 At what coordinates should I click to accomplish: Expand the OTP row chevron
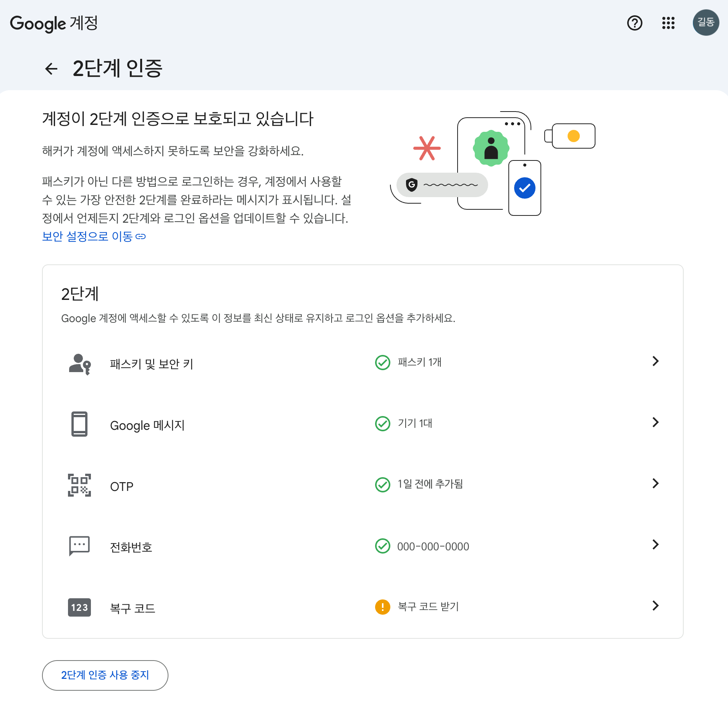point(655,484)
